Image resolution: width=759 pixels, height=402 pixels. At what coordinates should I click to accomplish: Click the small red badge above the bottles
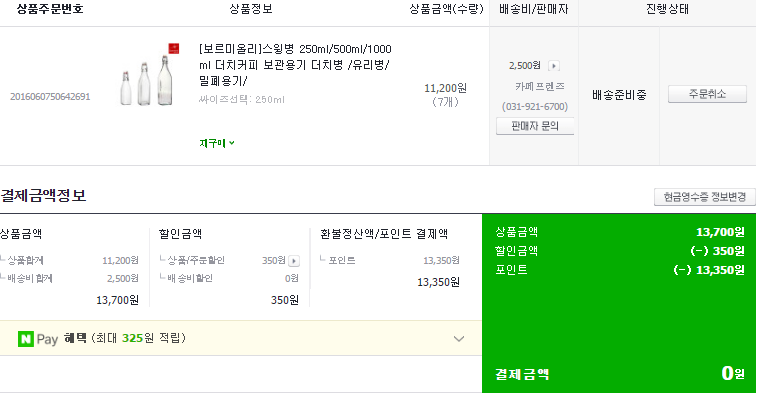pos(172,48)
